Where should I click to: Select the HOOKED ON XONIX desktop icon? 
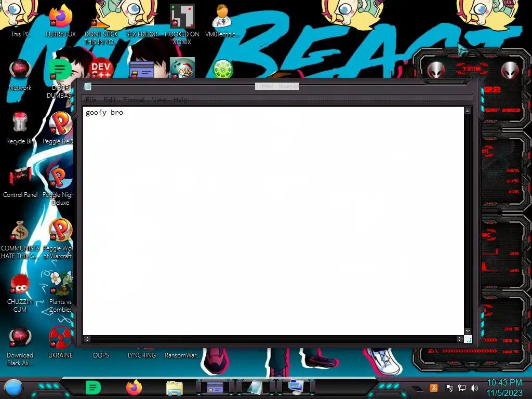[182, 24]
